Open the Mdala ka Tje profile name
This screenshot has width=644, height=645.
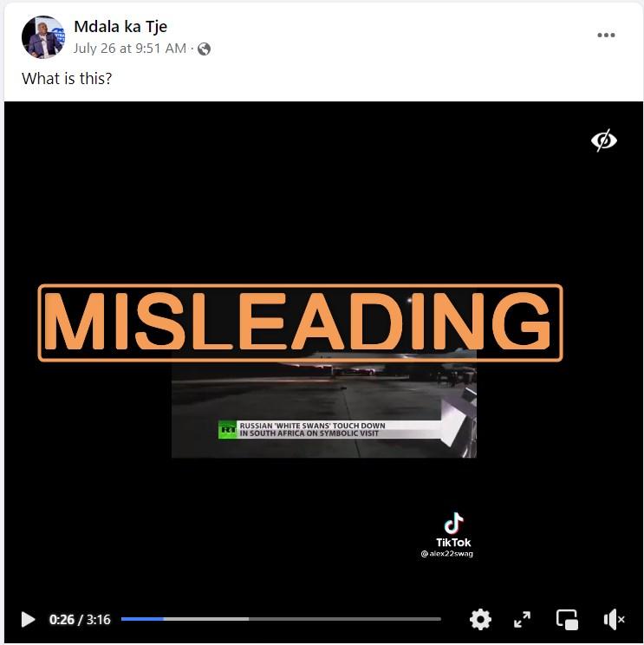tap(120, 26)
